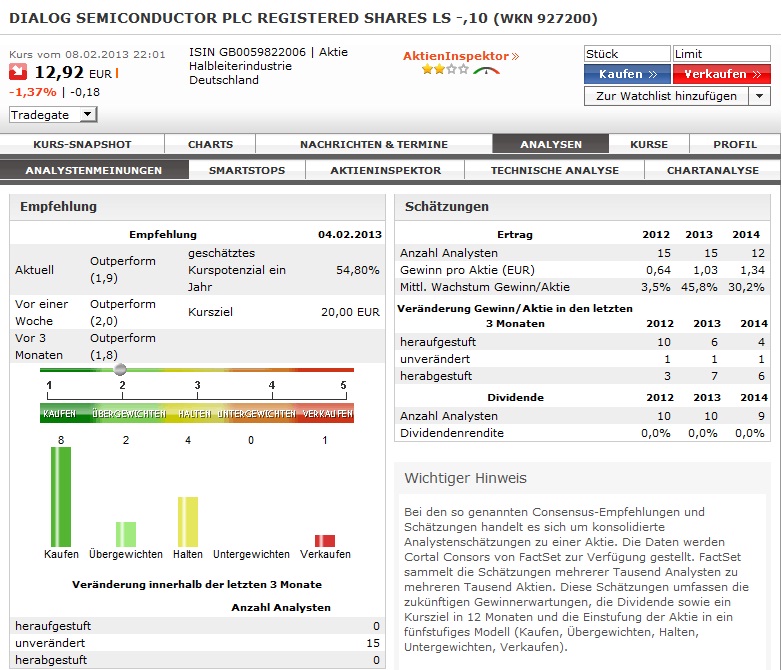This screenshot has height=670, width=782.
Task: Click the AktienInspektor gauge meter icon
Action: [487, 70]
